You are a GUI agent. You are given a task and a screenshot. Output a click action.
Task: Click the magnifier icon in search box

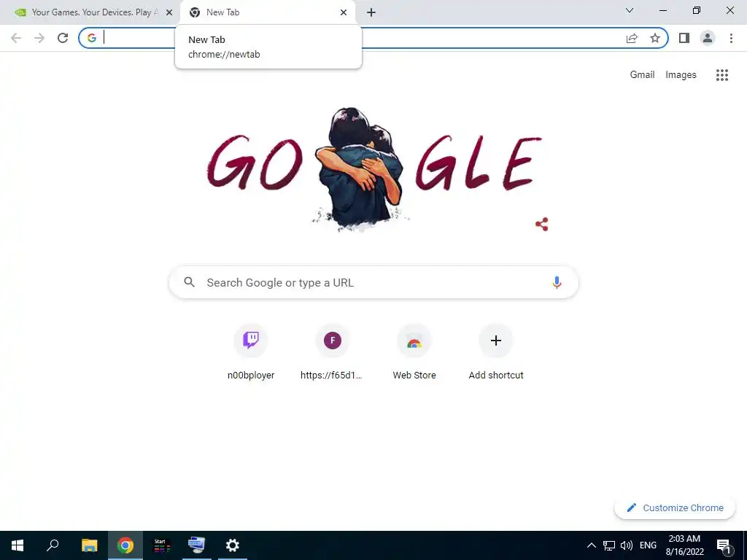coord(189,282)
